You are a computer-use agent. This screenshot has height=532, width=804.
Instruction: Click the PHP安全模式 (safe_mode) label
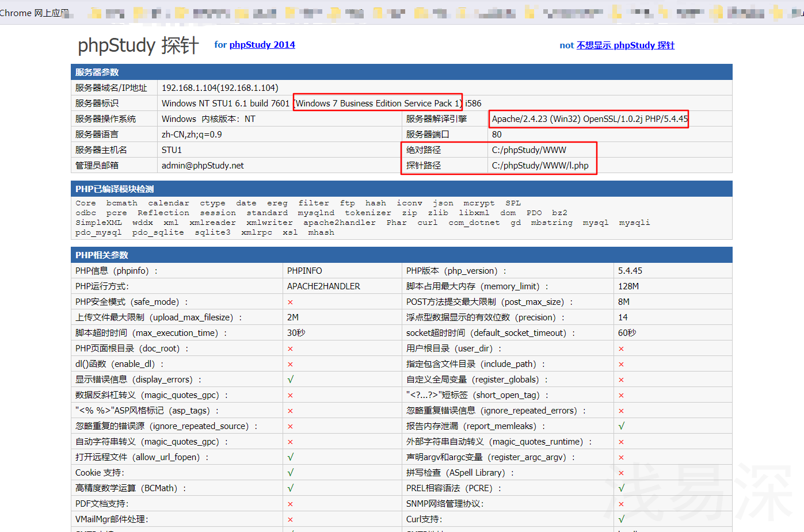pos(132,302)
